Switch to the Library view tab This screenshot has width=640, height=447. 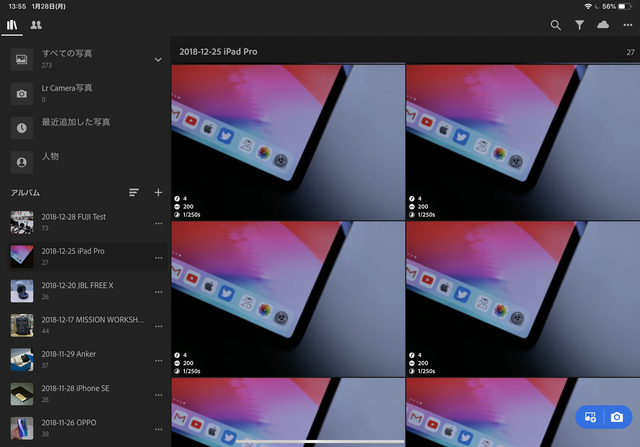point(13,25)
